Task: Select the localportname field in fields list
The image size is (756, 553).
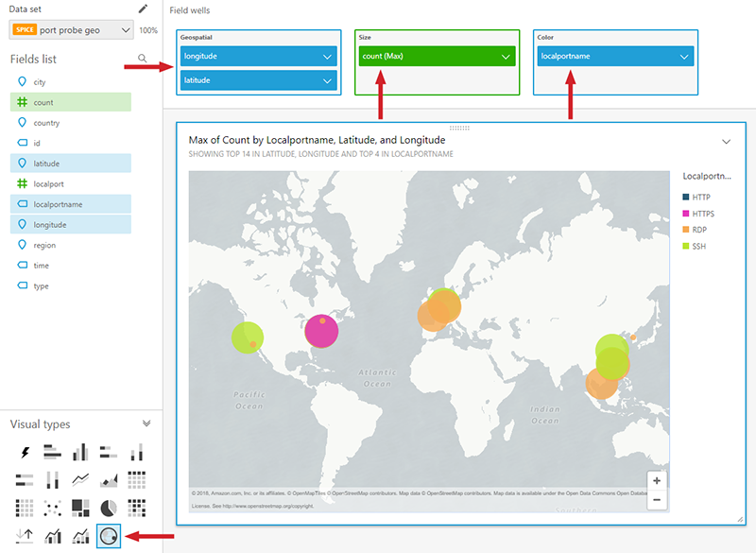Action: pos(70,204)
